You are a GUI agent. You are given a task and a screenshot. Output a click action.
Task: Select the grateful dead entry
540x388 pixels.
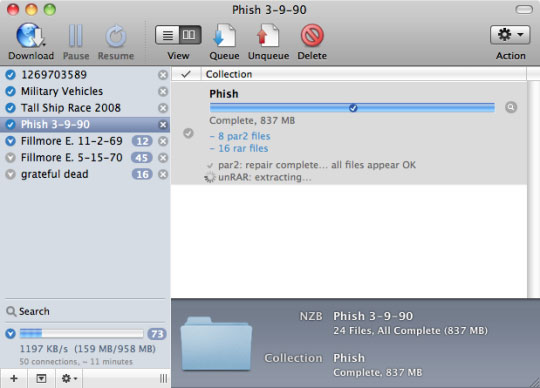point(85,174)
